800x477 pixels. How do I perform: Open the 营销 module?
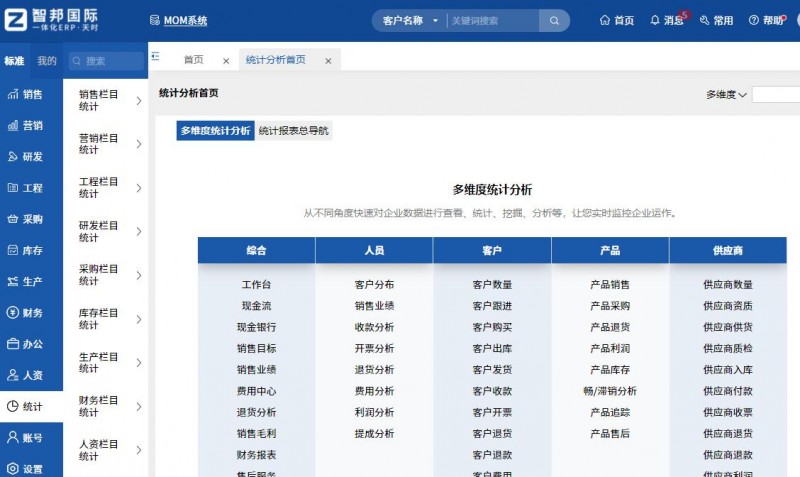[31, 125]
